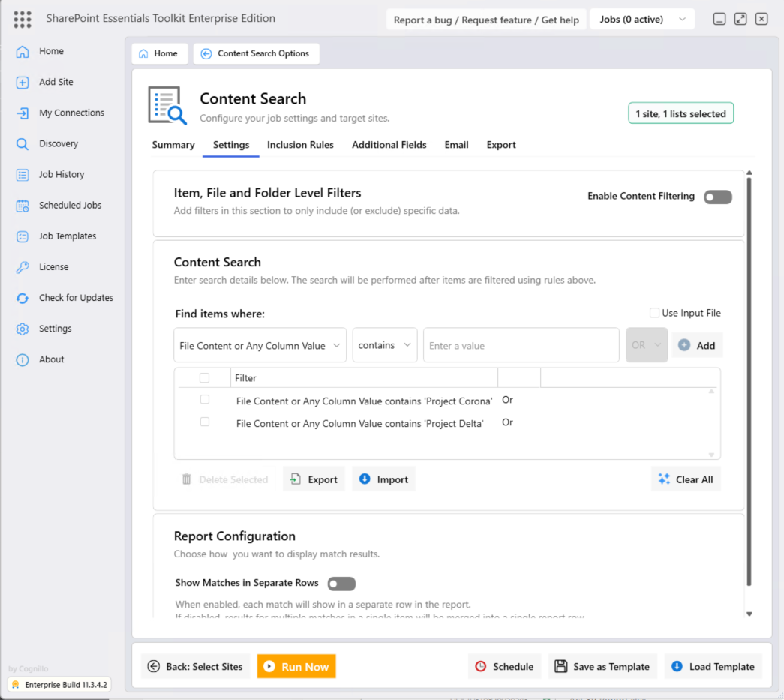Click the Check for Updates refresh icon
Viewport: 784px width, 700px height.
click(23, 298)
